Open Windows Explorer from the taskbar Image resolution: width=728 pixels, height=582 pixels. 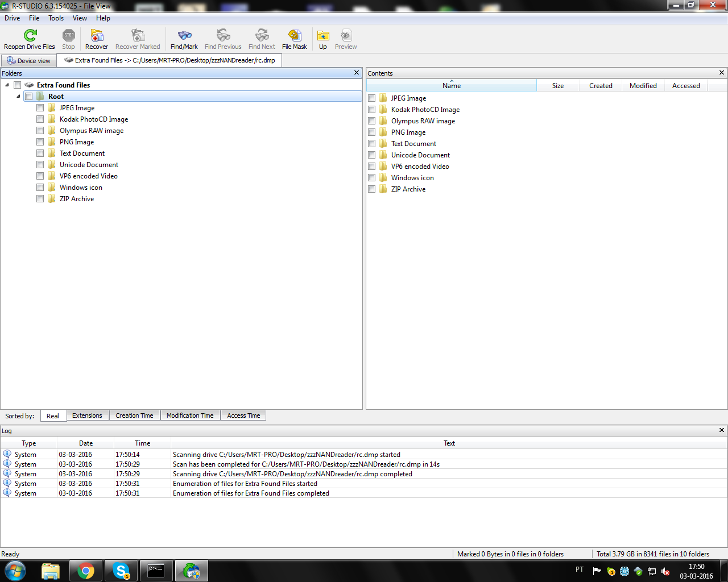(x=51, y=571)
